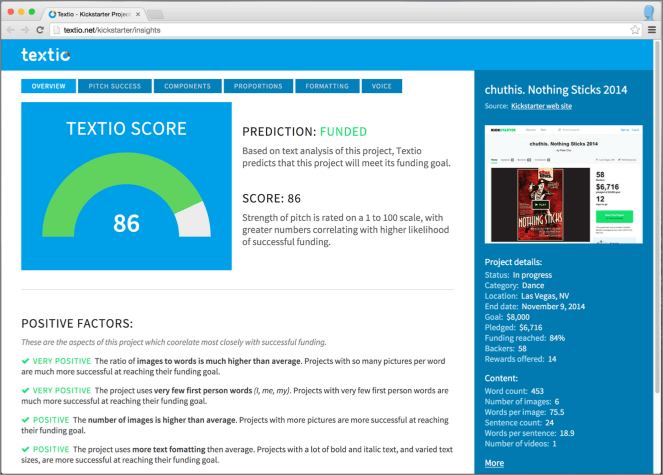This screenshot has height=475, width=663.
Task: Switch to the Pitch Success tab
Action: tap(115, 86)
